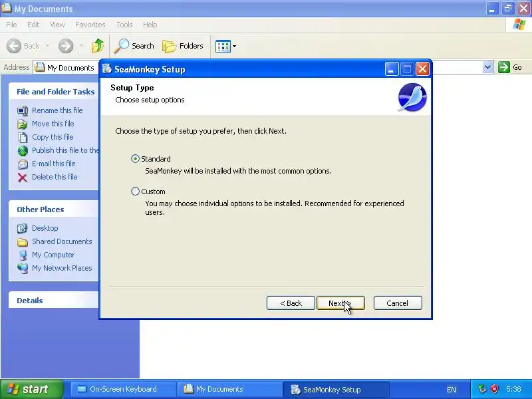Go to previous step with < Back button
Image resolution: width=532 pixels, height=399 pixels.
(x=291, y=303)
